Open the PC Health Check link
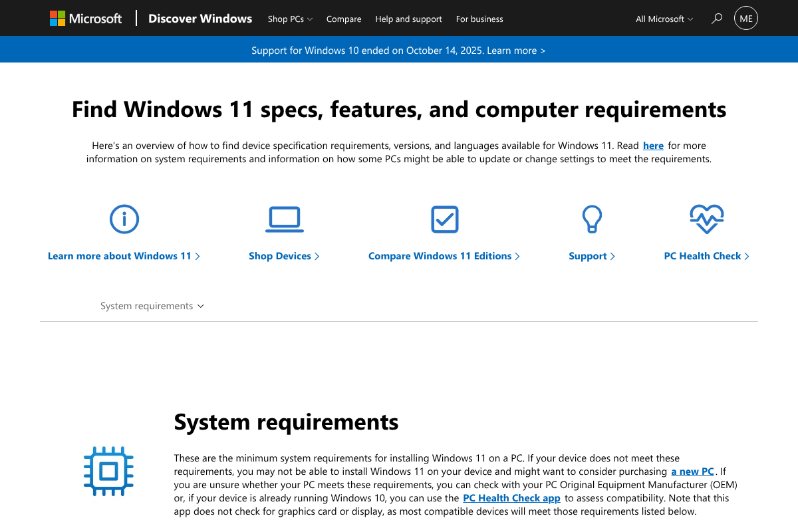 click(x=707, y=256)
